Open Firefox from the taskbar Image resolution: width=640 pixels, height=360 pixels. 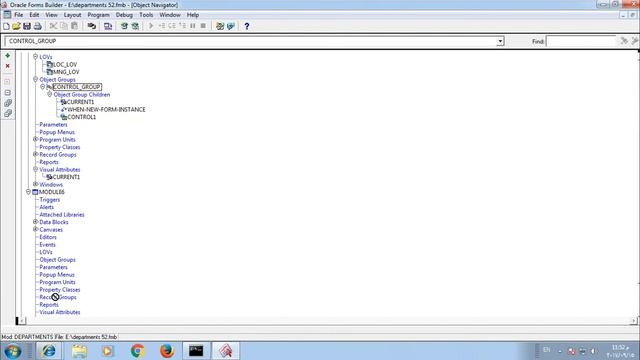point(167,351)
